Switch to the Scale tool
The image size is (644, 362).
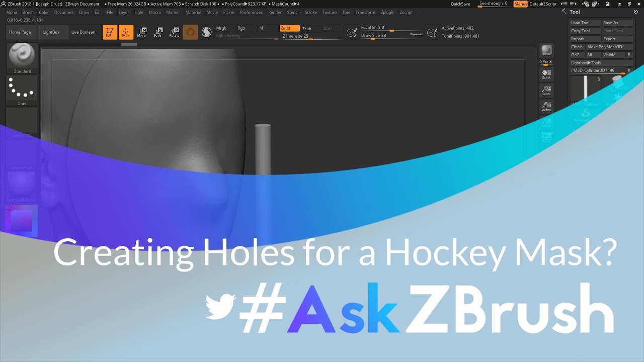click(158, 32)
